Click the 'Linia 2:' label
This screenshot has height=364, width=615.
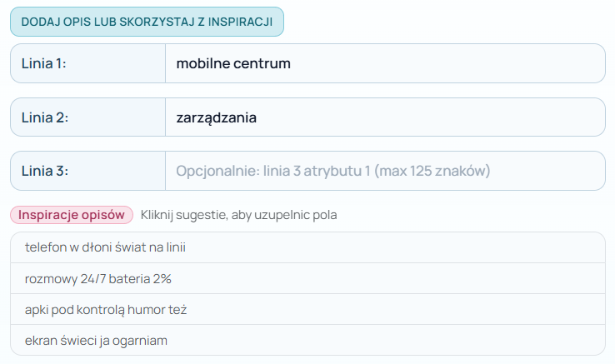(44, 117)
